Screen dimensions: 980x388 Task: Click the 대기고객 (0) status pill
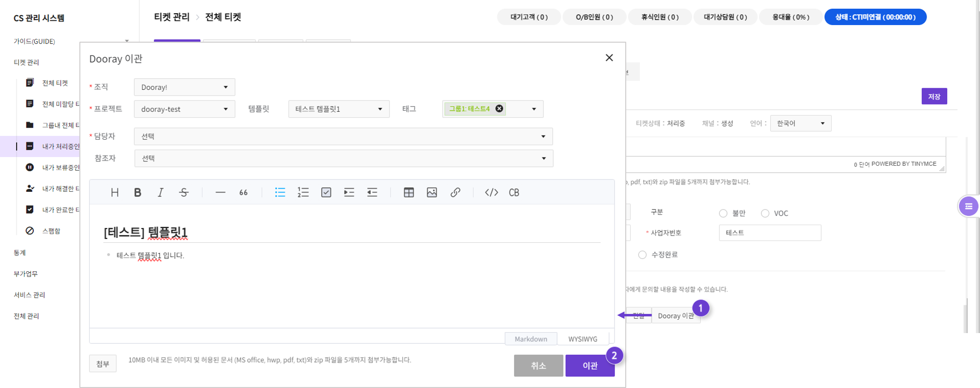click(x=529, y=17)
